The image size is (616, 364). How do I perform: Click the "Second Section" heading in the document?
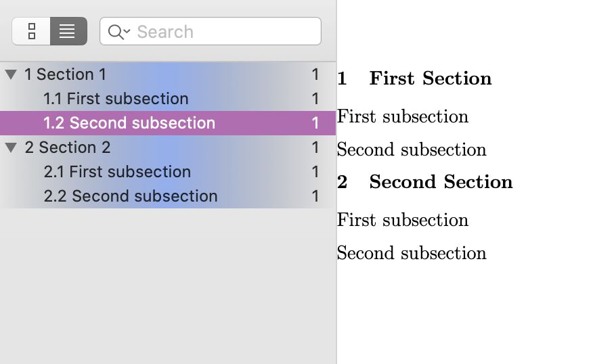441,182
